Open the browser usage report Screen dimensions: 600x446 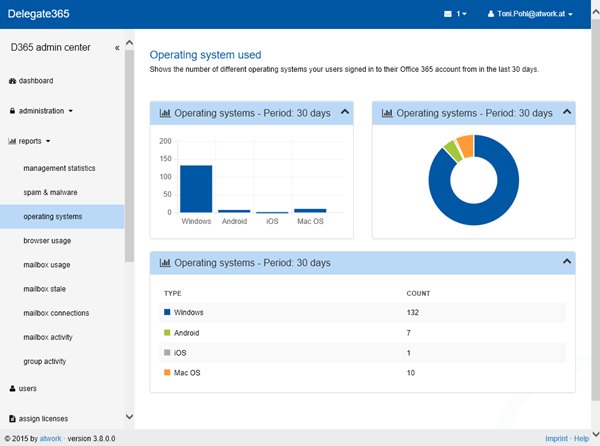pos(47,241)
